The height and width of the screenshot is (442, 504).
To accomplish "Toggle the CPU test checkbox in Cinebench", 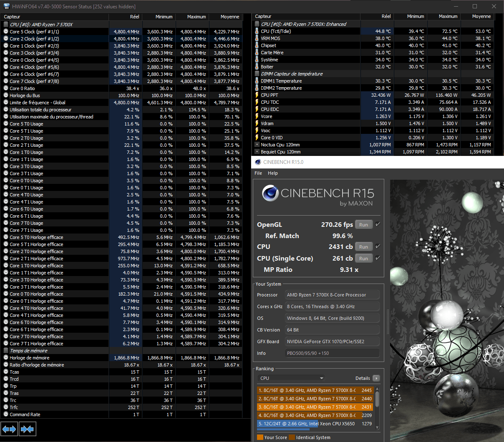I will [x=378, y=246].
